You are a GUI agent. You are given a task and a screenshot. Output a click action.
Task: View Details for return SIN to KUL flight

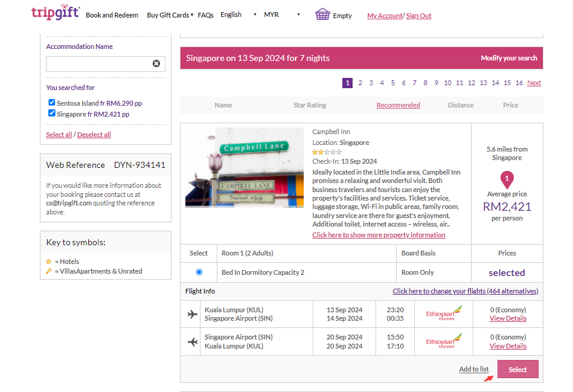pos(508,346)
